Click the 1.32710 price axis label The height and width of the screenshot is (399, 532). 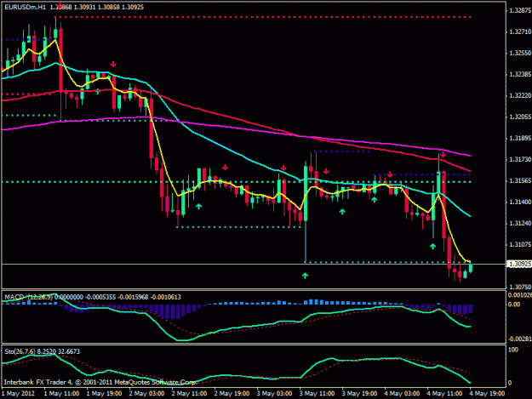(x=520, y=31)
